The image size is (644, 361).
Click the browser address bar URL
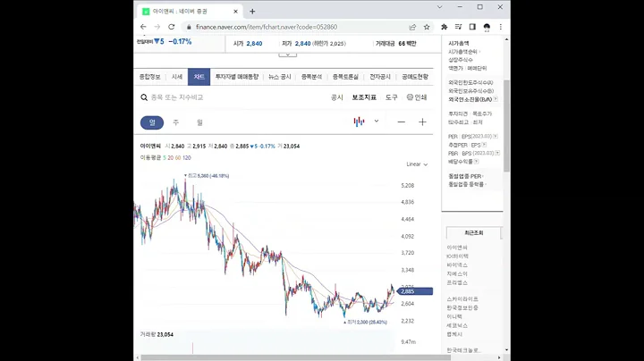pyautogui.click(x=267, y=27)
